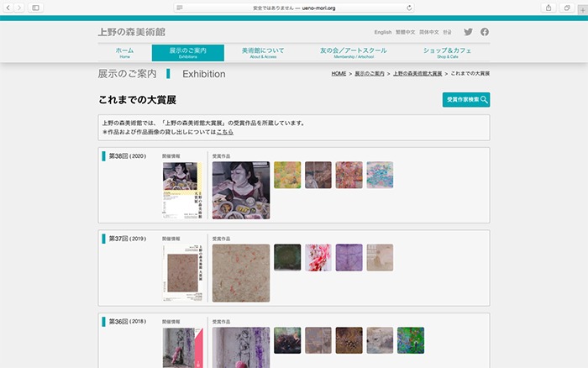Click the 展示のご案内 breadcrumb link
Screen dimensions: 588x368
(370, 74)
